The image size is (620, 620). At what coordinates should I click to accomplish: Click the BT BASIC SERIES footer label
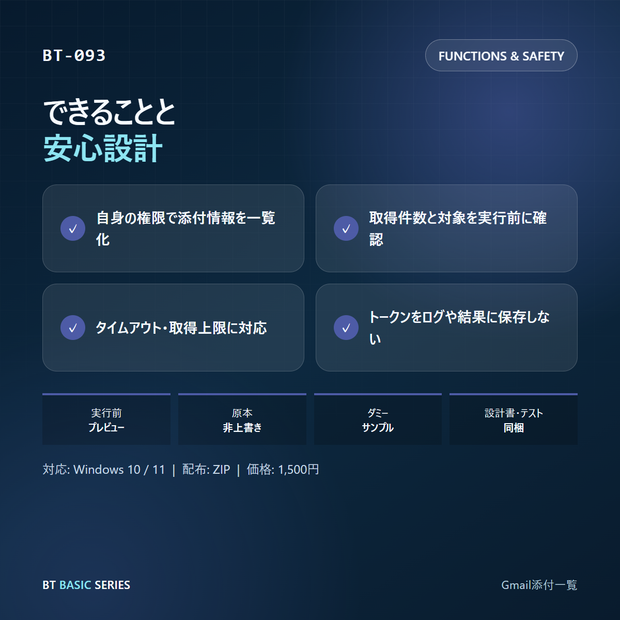click(x=86, y=585)
